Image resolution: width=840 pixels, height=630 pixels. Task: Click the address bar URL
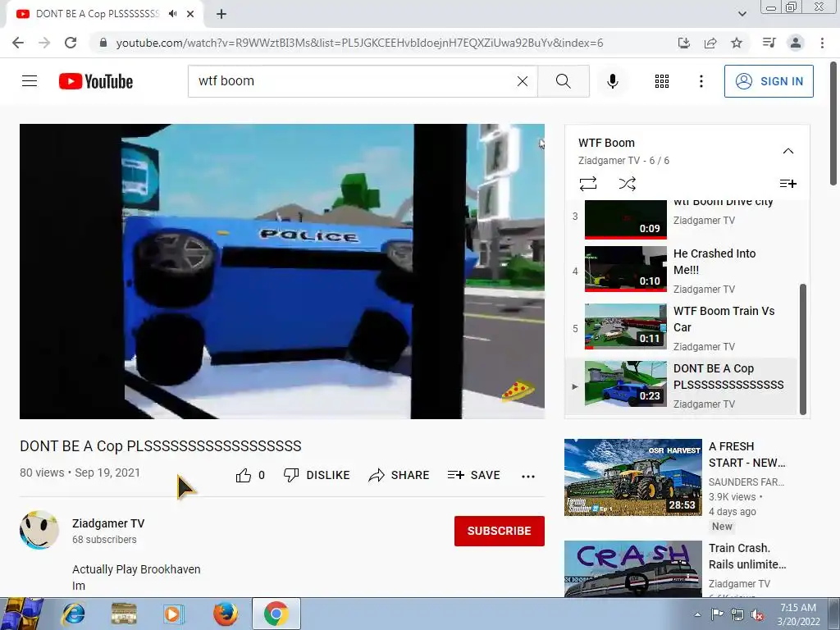(359, 43)
